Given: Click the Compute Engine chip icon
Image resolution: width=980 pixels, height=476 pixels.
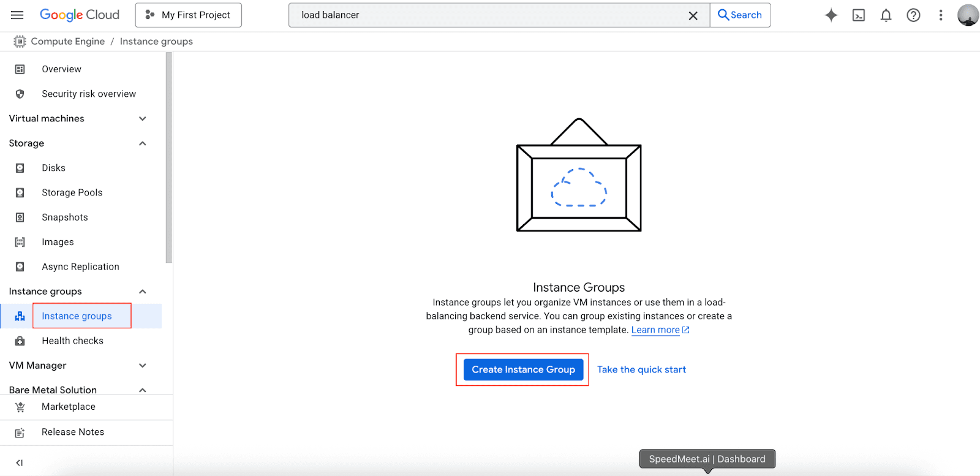Looking at the screenshot, I should click(20, 41).
